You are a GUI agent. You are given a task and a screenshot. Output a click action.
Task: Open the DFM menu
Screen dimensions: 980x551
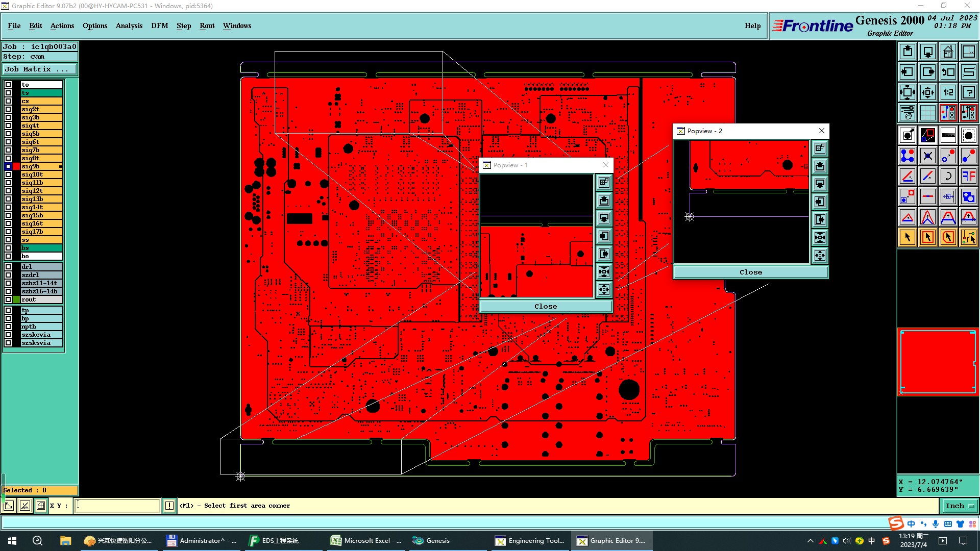159,26
